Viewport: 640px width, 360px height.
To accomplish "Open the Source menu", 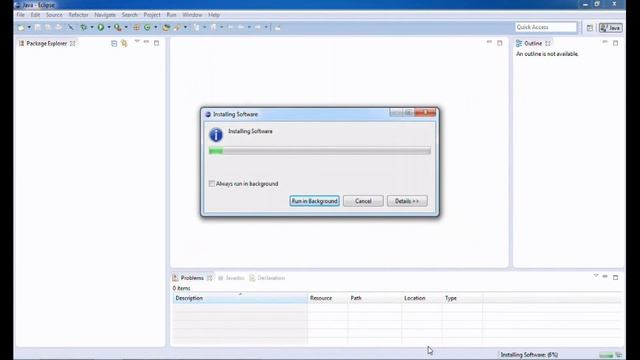I will (54, 15).
